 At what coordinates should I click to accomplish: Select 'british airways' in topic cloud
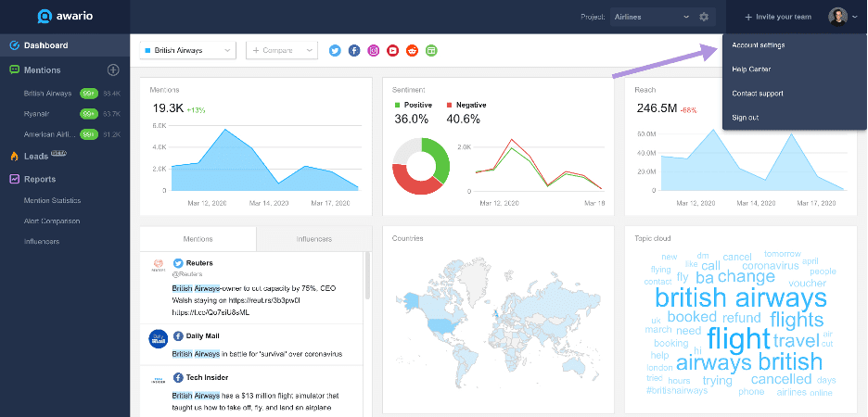[741, 298]
